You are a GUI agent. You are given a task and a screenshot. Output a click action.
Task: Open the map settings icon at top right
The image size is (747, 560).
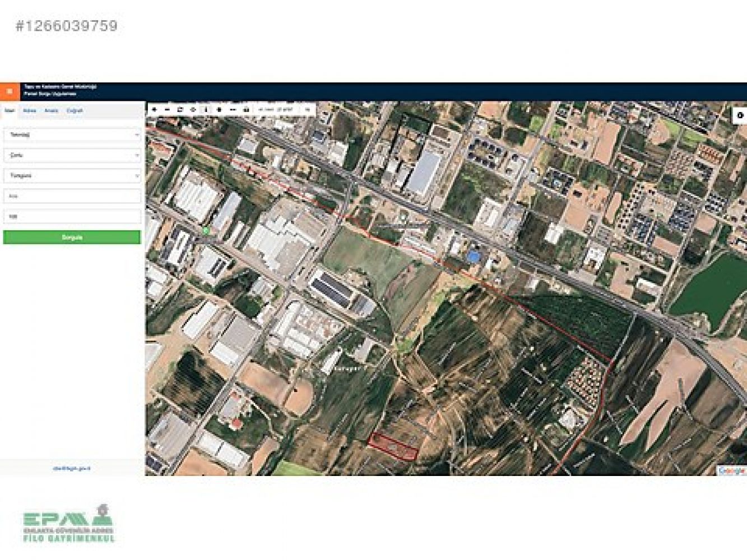pos(740,115)
